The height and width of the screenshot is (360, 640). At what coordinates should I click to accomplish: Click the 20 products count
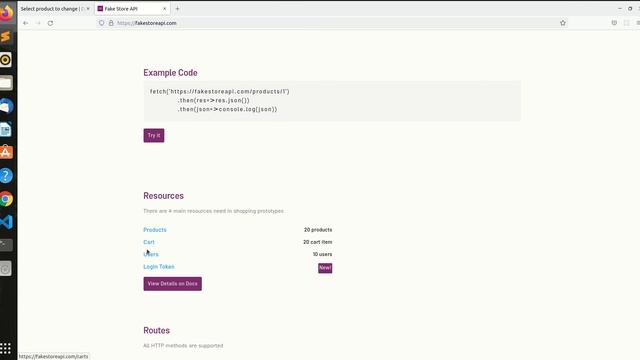[x=318, y=230]
